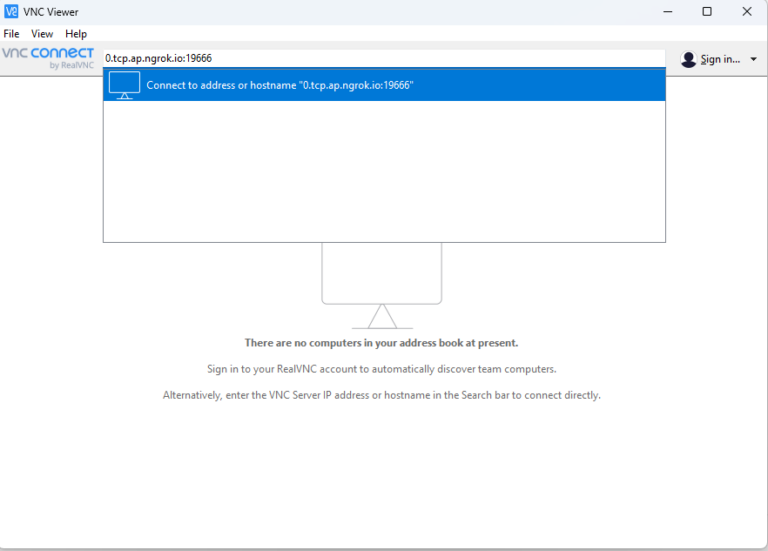Click the 'Sign in...' text label
The width and height of the screenshot is (768, 551).
(720, 59)
